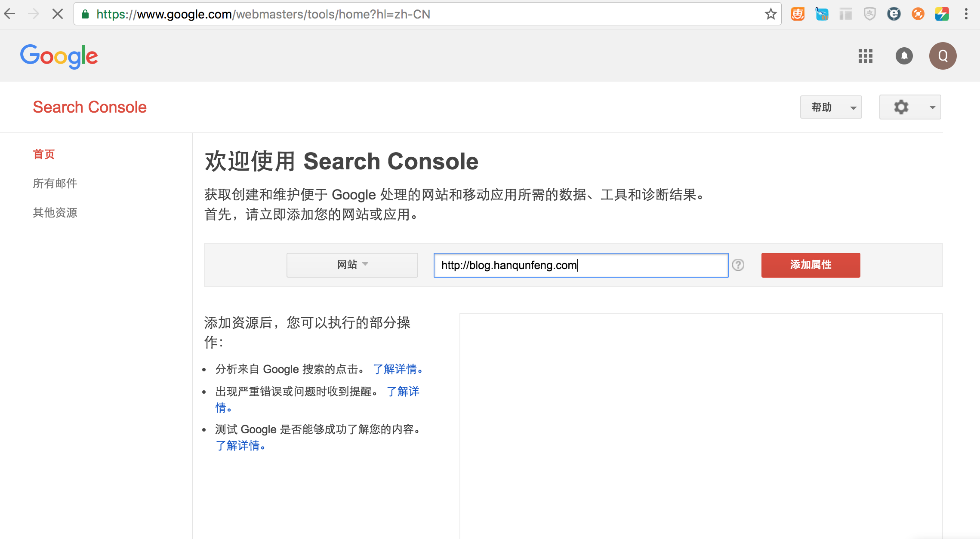Open 了解详情 link for Google search clicks

[398, 369]
